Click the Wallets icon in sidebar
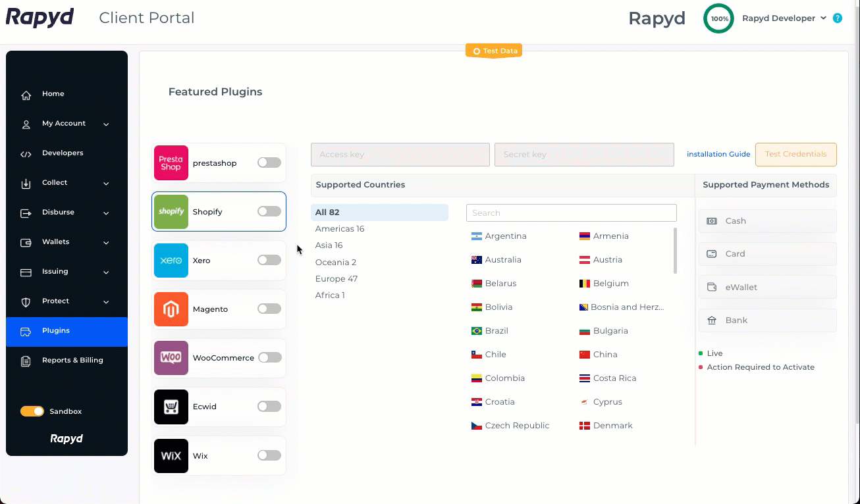 pos(26,243)
